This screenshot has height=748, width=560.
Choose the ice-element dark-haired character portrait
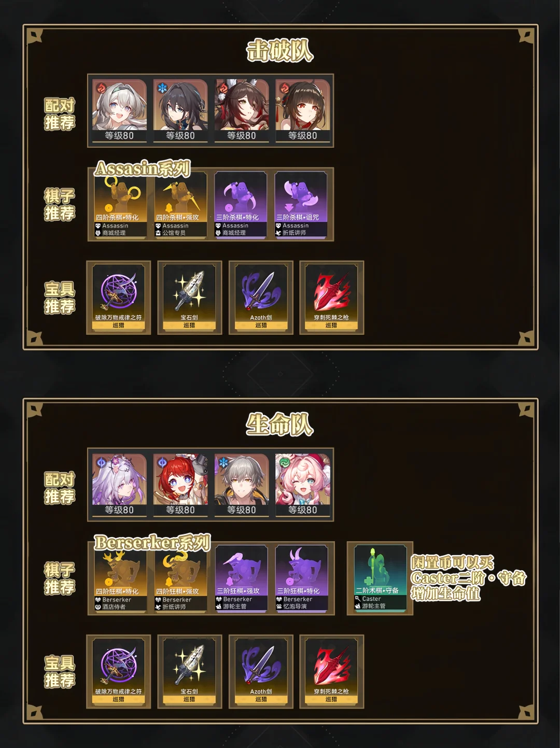pyautogui.click(x=180, y=110)
